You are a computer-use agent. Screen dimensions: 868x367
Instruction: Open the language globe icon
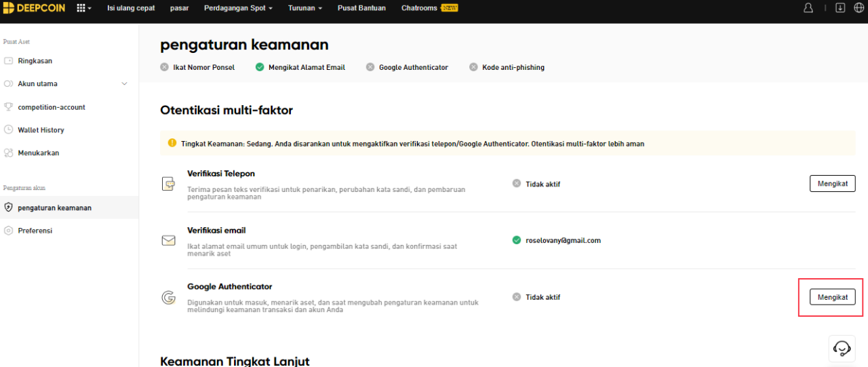coord(859,8)
